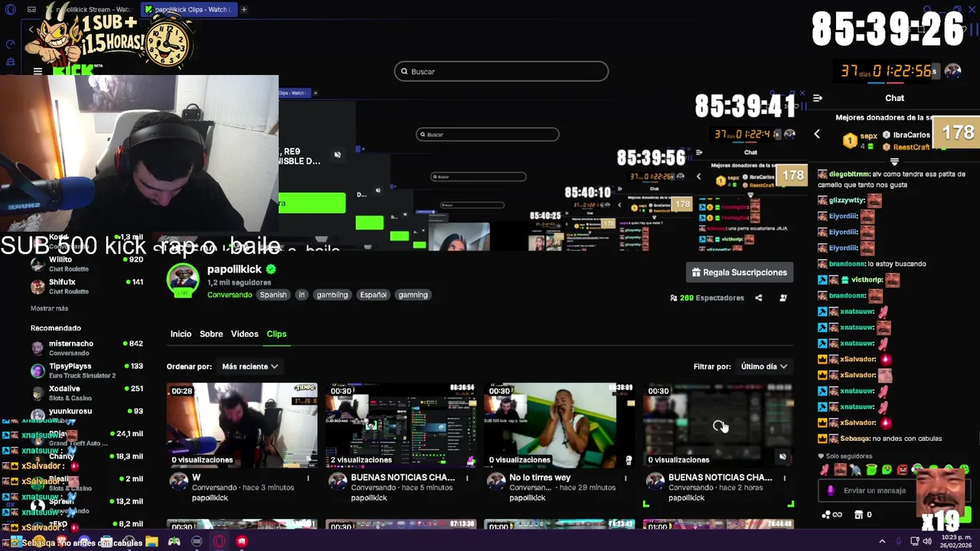The image size is (980, 551).
Task: Click the share icon next to Espectadores
Action: point(759,298)
